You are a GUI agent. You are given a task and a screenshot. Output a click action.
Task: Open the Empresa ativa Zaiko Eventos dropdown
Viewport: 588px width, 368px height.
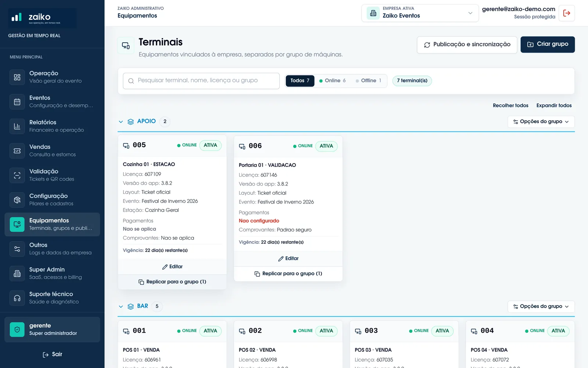click(420, 13)
